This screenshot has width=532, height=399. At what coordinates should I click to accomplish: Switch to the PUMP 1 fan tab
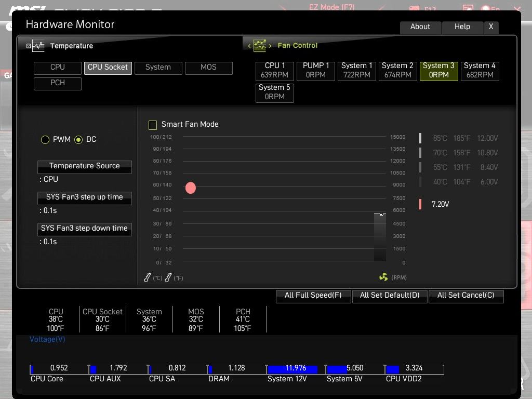316,71
